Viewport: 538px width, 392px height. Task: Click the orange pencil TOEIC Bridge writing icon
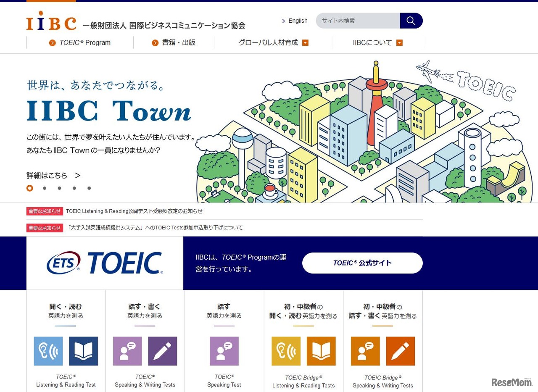pyautogui.click(x=400, y=351)
